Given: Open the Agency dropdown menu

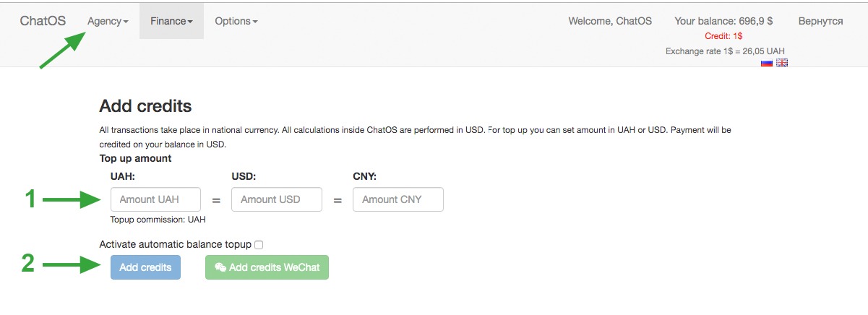Looking at the screenshot, I should 108,21.
